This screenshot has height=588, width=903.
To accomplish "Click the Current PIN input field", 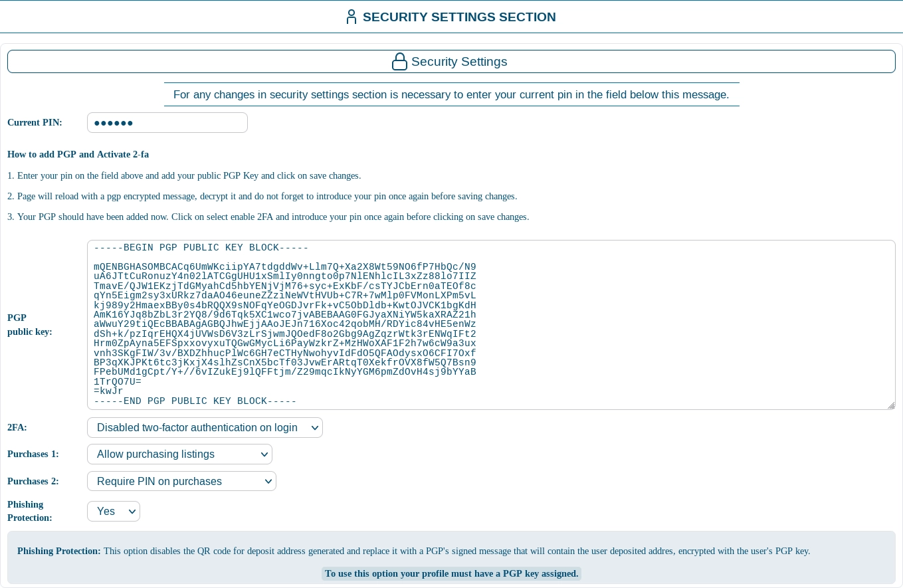I will point(167,122).
